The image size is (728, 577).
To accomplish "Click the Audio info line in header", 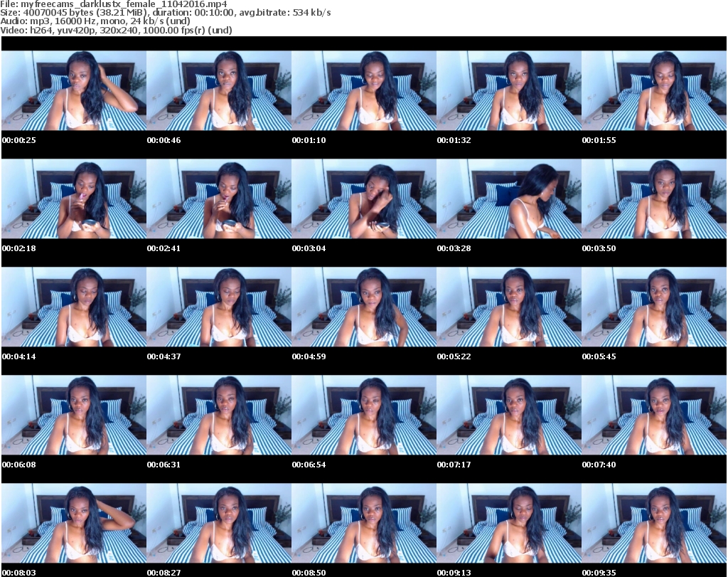I will point(95,21).
